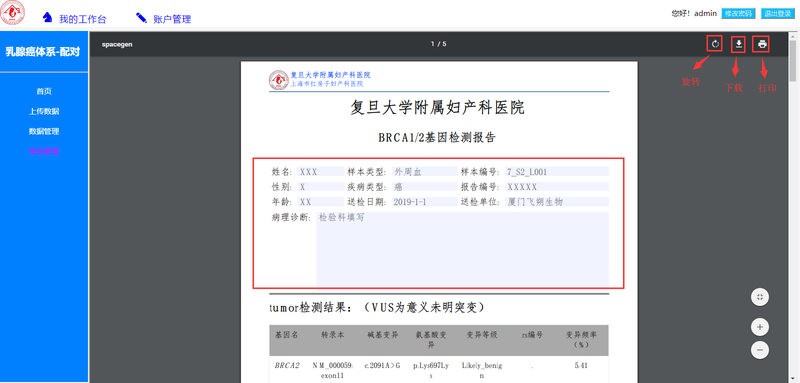Viewport: 800px width, 383px height.
Task: Click the 变异频率(%) column header
Action: (581, 340)
